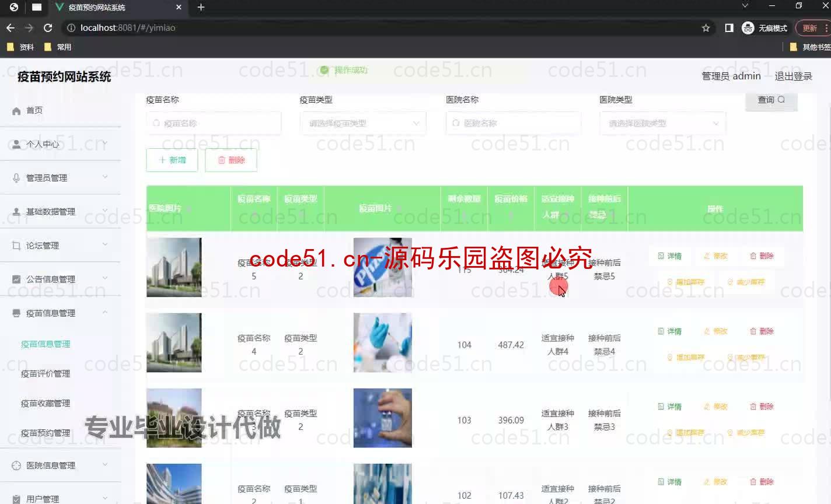Click the 基础数据管理 person icon
The image size is (831, 504).
(16, 212)
